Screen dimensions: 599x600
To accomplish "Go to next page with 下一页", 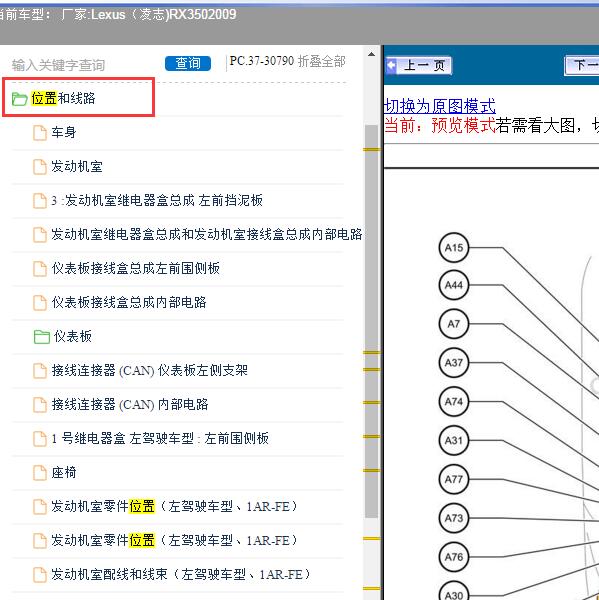I will (582, 65).
